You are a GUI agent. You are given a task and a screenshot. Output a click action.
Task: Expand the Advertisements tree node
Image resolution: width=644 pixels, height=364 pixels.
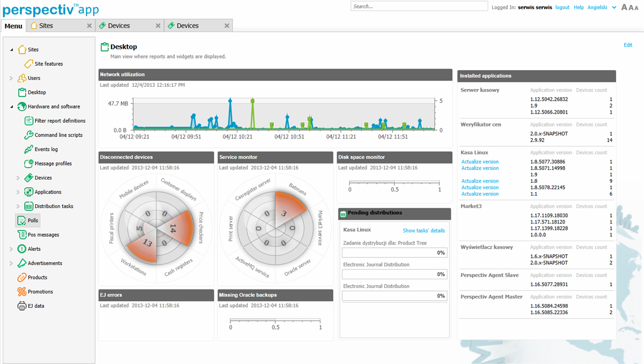[x=11, y=263]
